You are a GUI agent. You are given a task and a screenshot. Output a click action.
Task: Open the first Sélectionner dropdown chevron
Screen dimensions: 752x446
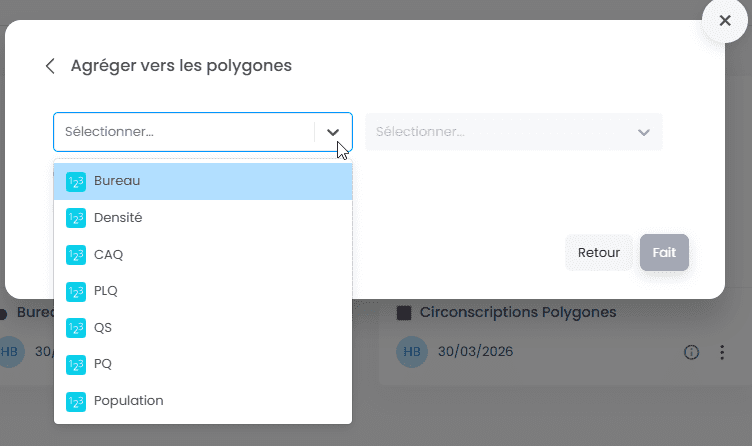click(333, 132)
